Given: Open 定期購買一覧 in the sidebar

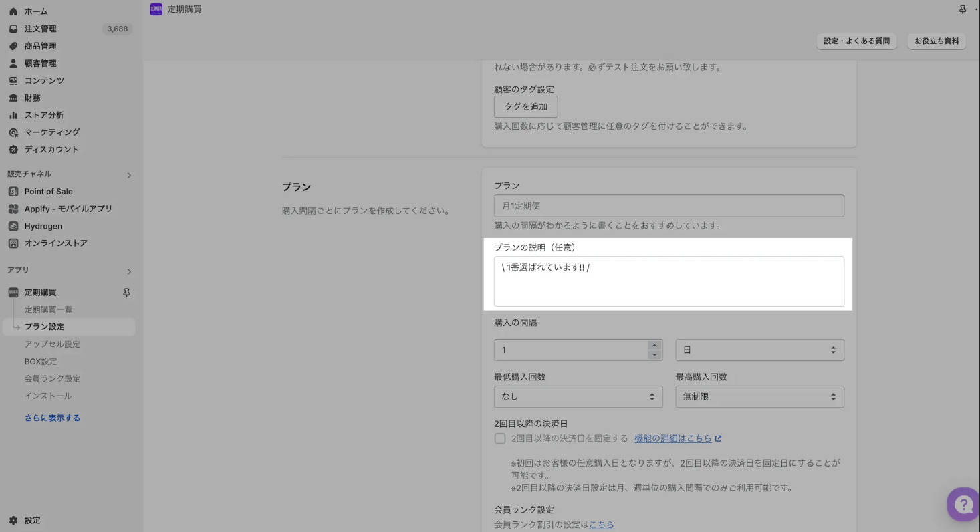Looking at the screenshot, I should 49,309.
